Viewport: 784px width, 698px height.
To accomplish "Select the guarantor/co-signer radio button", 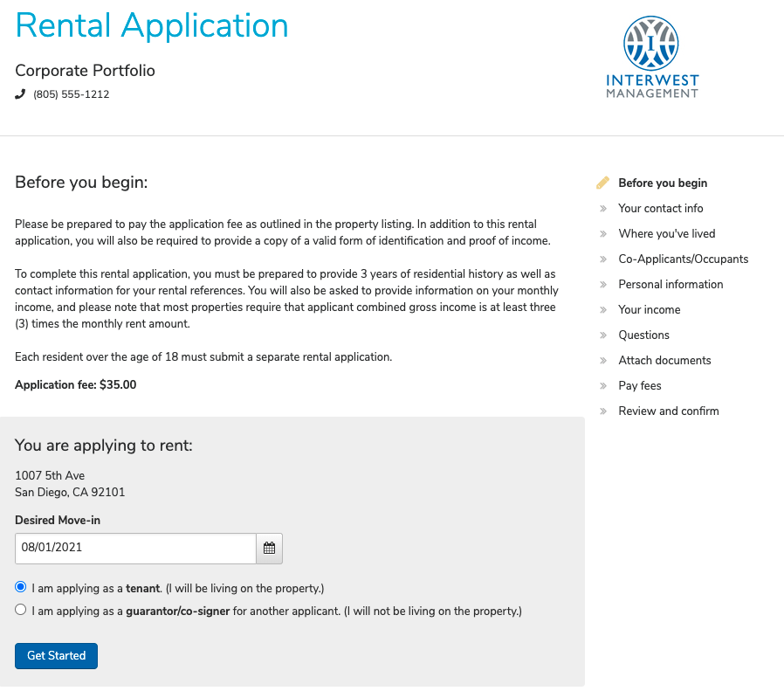I will point(21,611).
